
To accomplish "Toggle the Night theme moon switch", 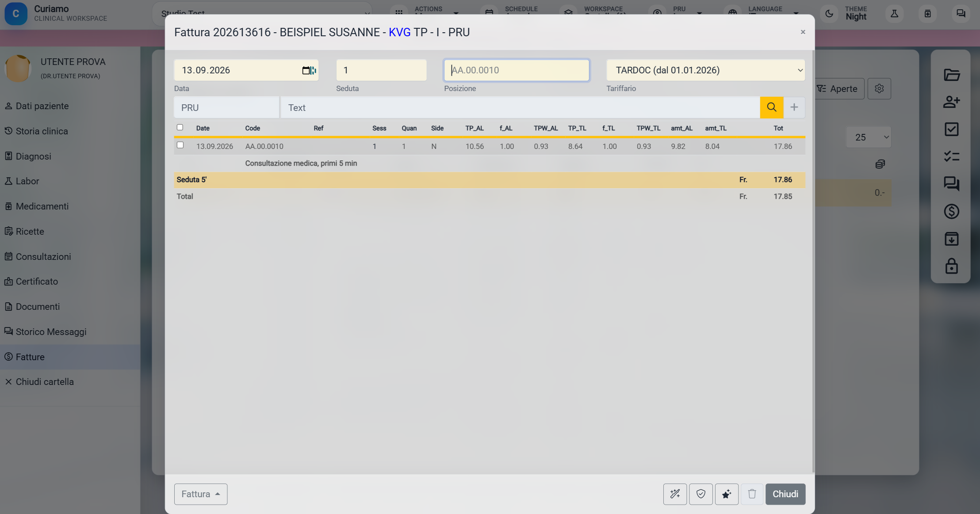I will tap(829, 14).
